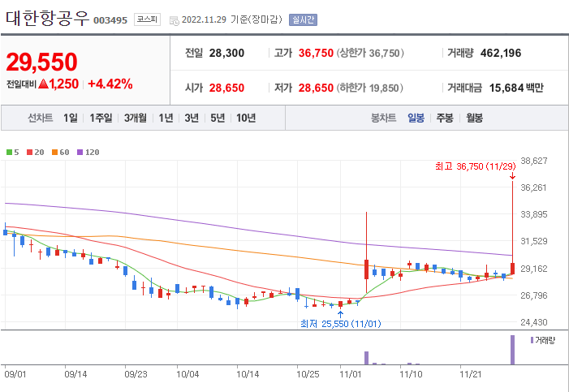
Task: Click the 시가 value 28,650
Action: 226,88
